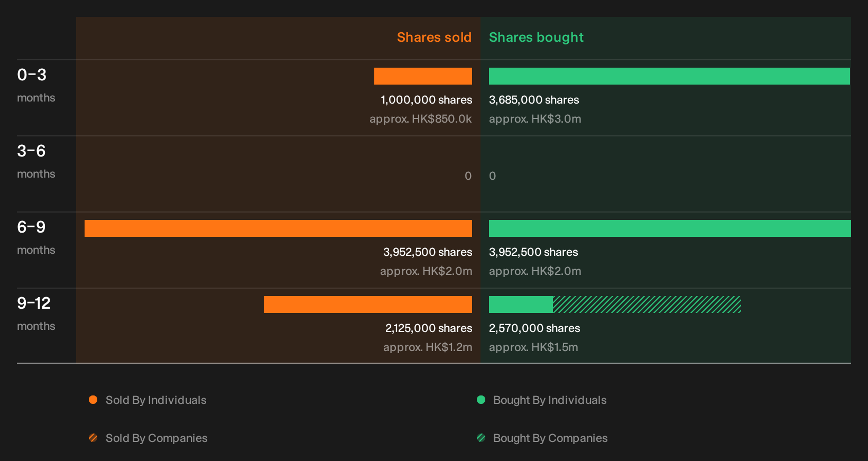Click the Shares bought column header
The image size is (868, 461).
536,38
